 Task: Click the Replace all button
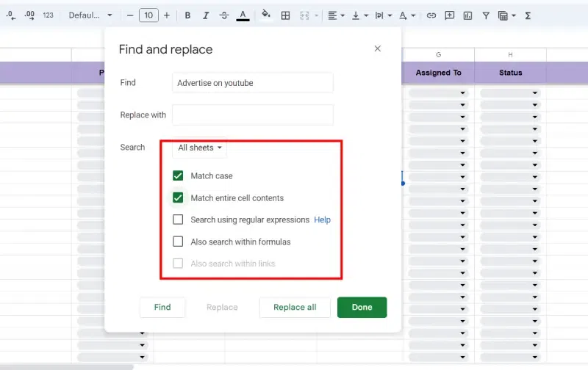point(295,308)
